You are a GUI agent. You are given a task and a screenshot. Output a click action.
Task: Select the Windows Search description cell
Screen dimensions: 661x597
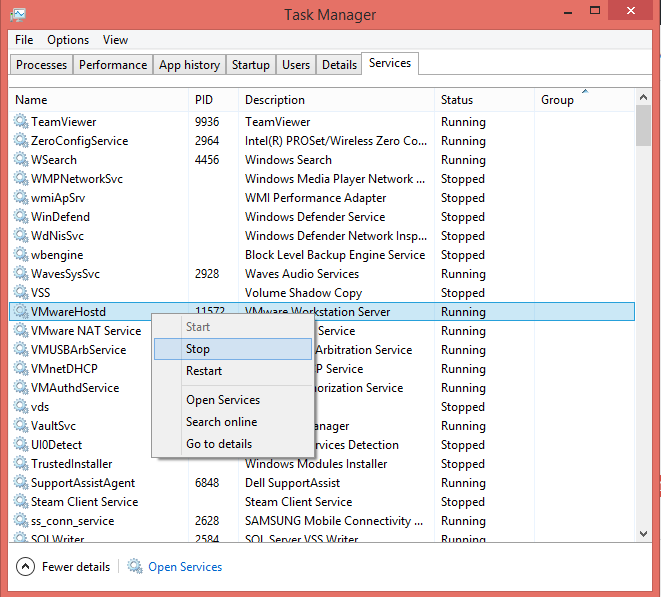[288, 160]
